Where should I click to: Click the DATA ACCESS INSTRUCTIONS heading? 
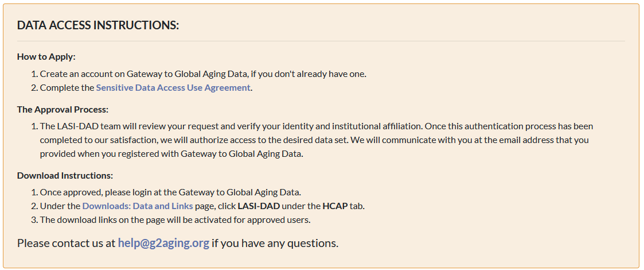pyautogui.click(x=98, y=25)
